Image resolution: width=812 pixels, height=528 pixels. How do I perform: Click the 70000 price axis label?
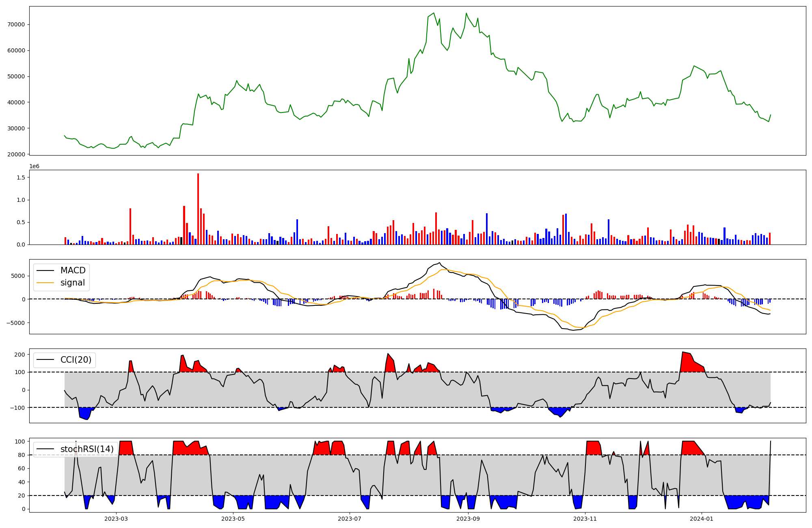(16, 24)
